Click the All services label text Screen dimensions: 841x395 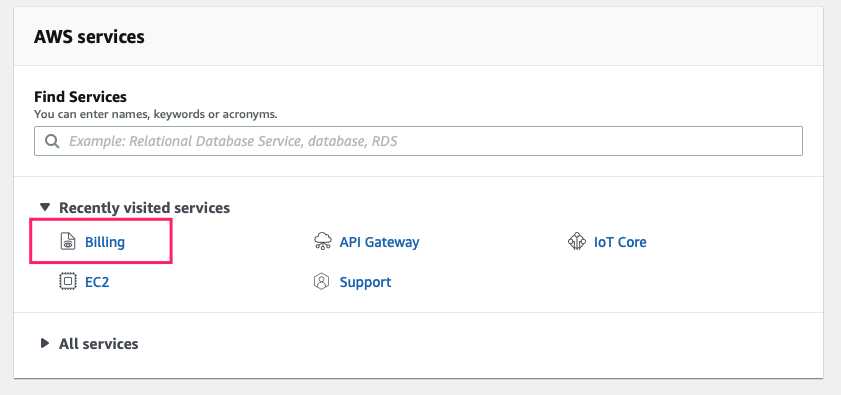click(x=99, y=343)
